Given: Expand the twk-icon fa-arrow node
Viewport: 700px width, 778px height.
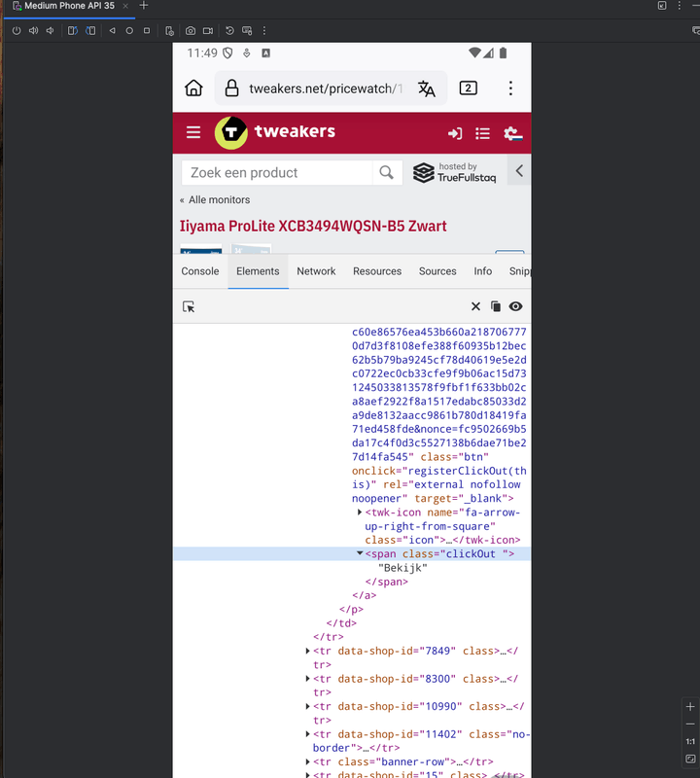Looking at the screenshot, I should pos(360,513).
